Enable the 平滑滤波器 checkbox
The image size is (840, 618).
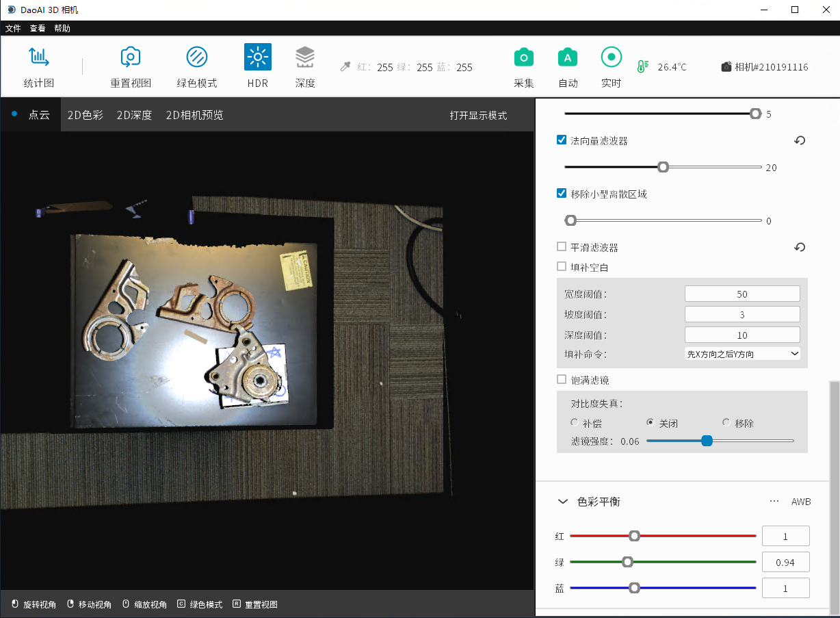click(562, 247)
